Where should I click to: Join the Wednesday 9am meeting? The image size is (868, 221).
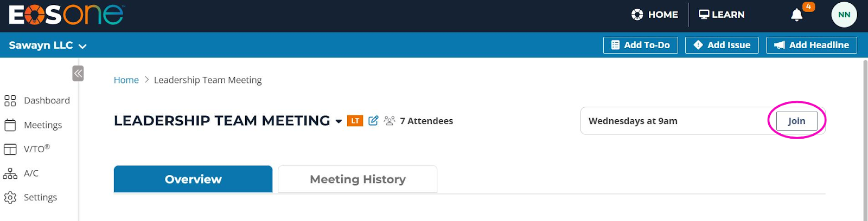[796, 121]
